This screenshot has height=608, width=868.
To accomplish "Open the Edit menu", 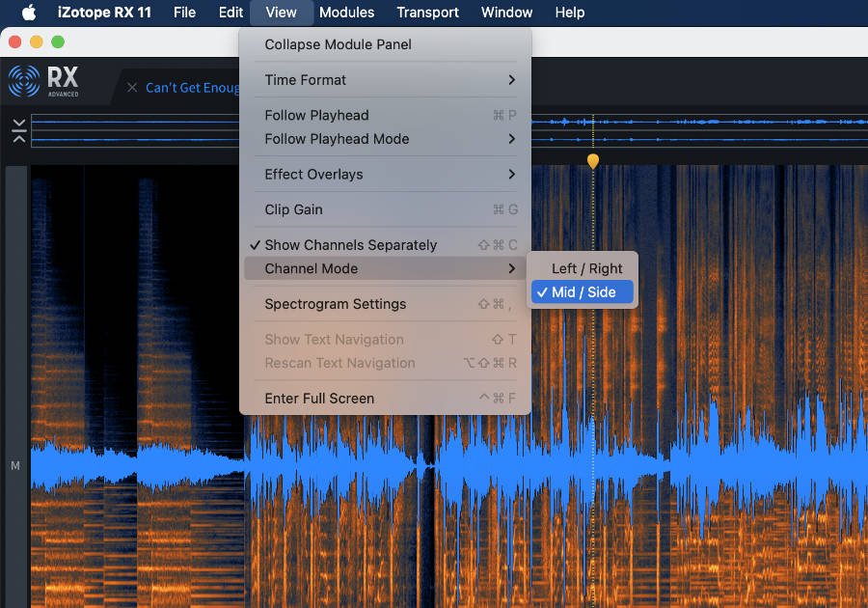I will point(231,13).
